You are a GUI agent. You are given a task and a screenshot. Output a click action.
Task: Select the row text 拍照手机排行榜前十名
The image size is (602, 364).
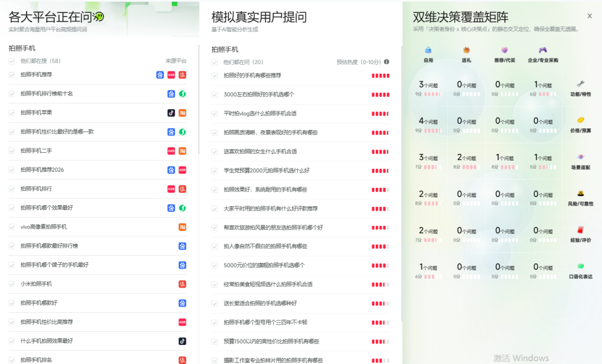46,94
